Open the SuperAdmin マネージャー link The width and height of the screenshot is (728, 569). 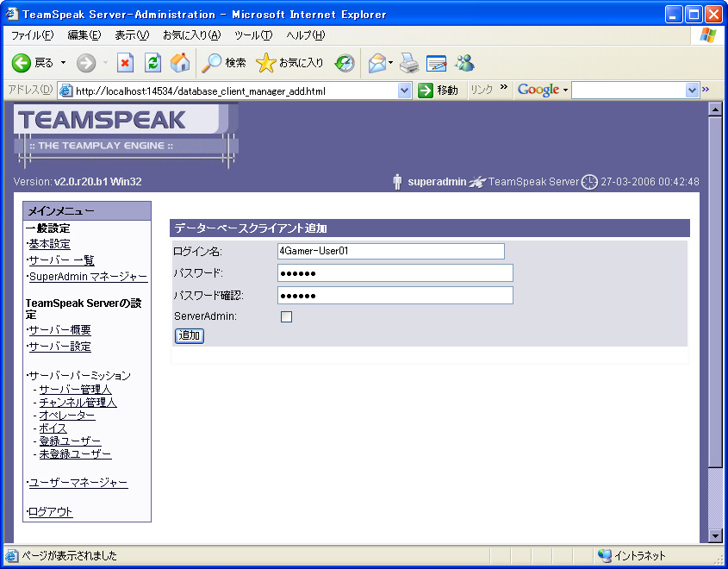point(88,277)
